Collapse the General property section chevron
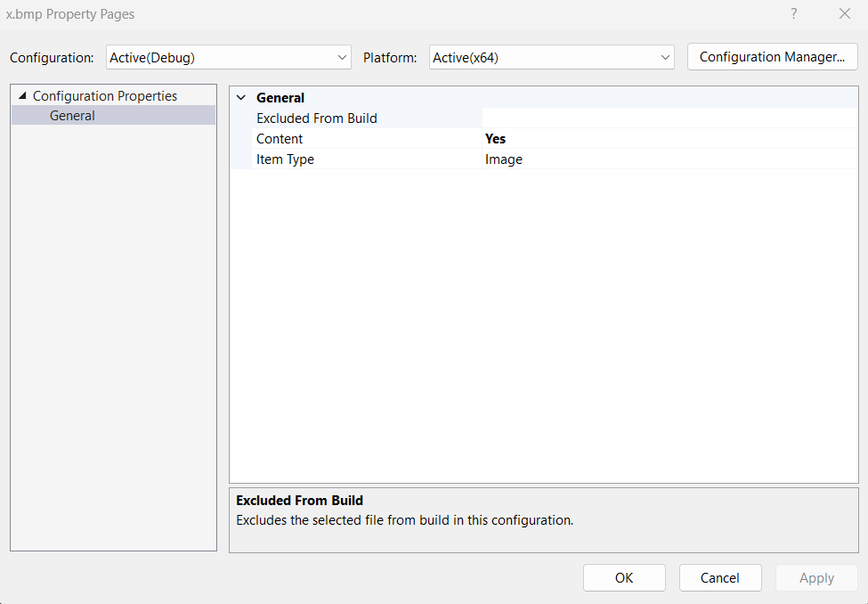 241,98
